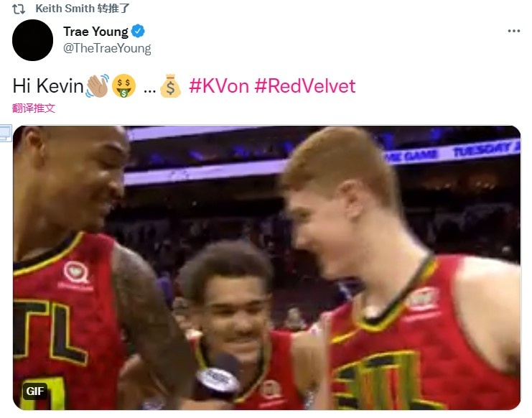Click the money bag emoji

170,86
